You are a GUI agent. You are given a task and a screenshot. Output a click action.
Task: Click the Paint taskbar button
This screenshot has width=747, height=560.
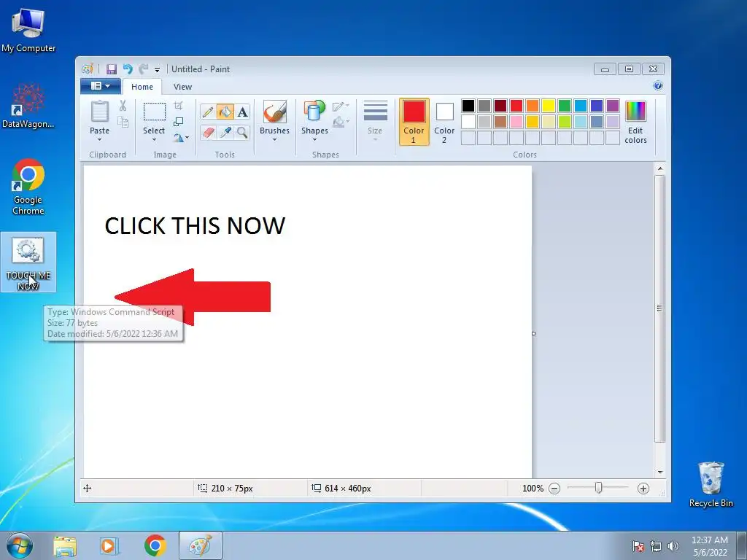(x=201, y=545)
